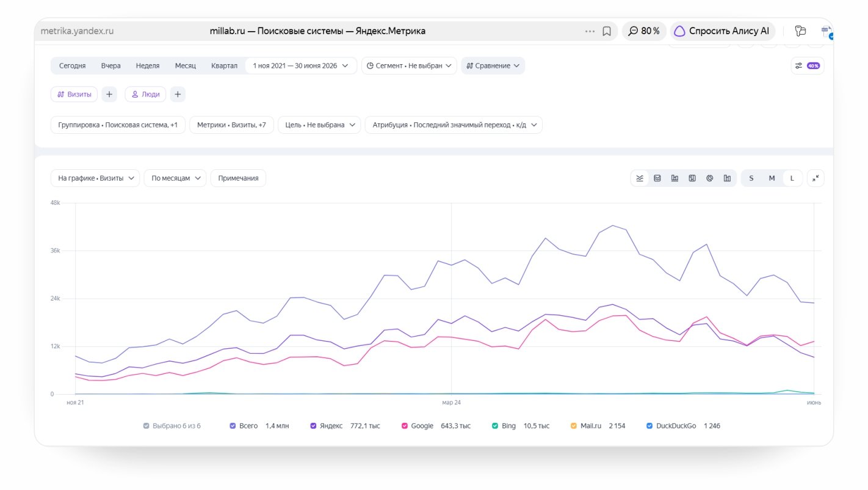Toggle the Выбрано 6 из 6 checkbox
Viewport: 868px width, 490px height.
pos(146,426)
